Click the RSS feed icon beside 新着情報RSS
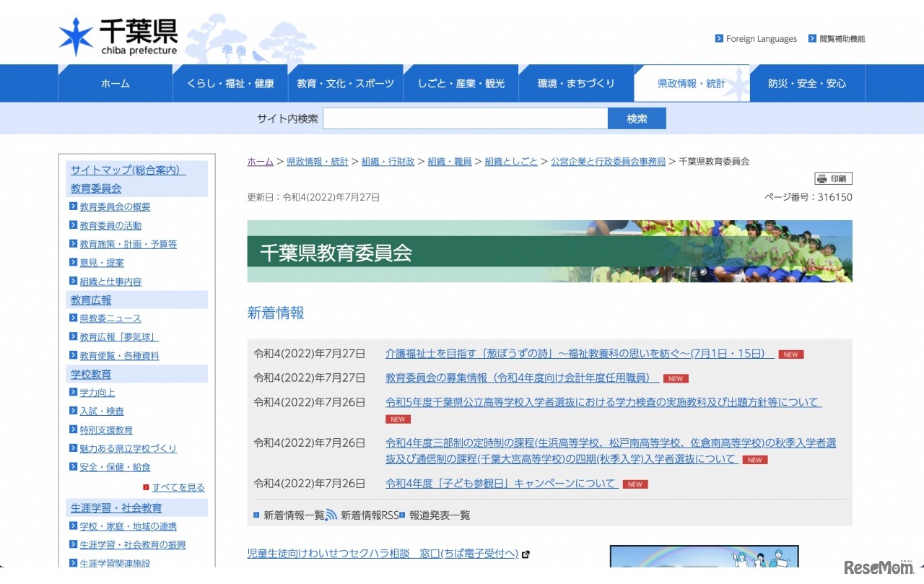924x584 pixels. coord(331,515)
